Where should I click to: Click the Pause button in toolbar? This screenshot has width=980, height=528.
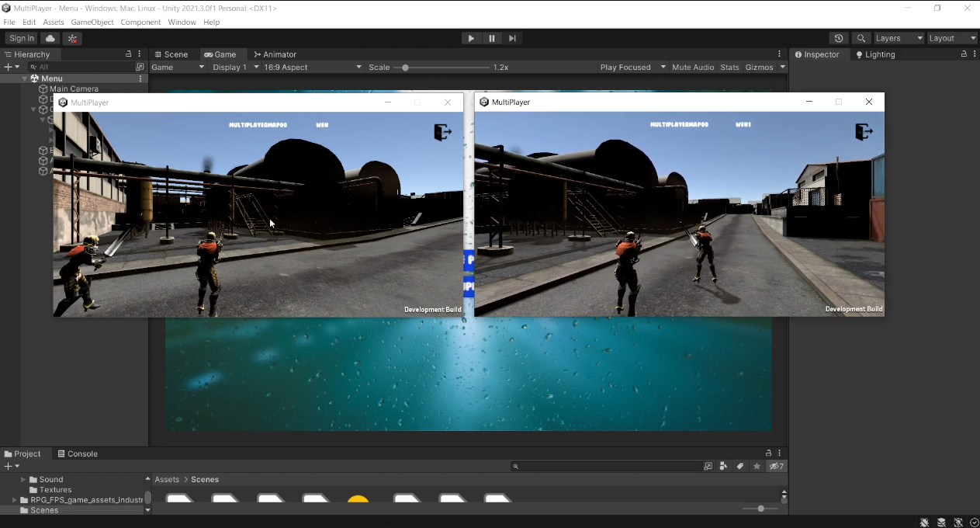click(x=491, y=38)
